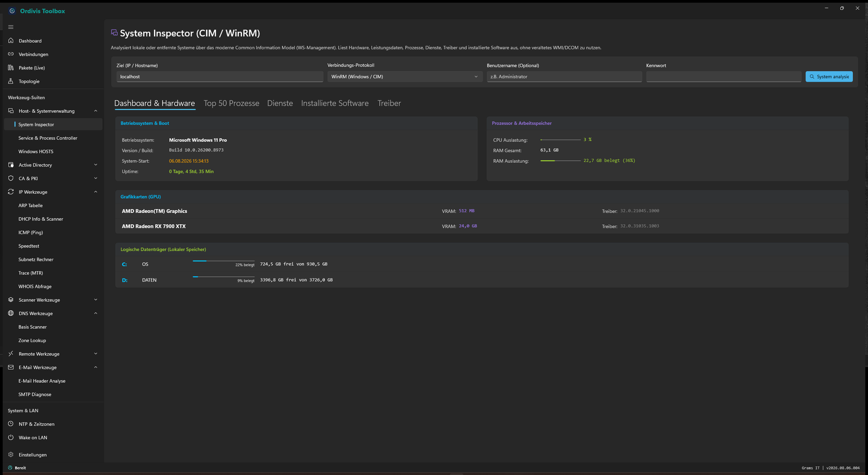Click the Einstellungen gear icon
Image resolution: width=868 pixels, height=475 pixels.
pyautogui.click(x=11, y=455)
